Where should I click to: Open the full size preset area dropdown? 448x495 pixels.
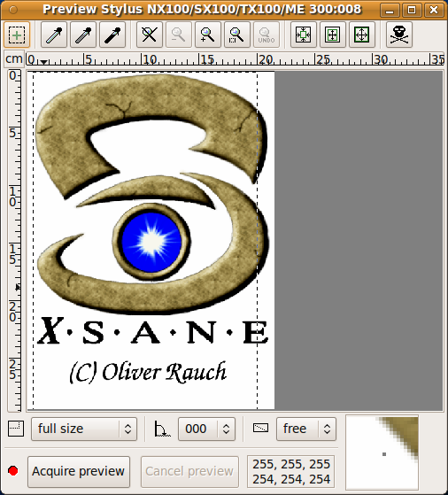pyautogui.click(x=84, y=429)
